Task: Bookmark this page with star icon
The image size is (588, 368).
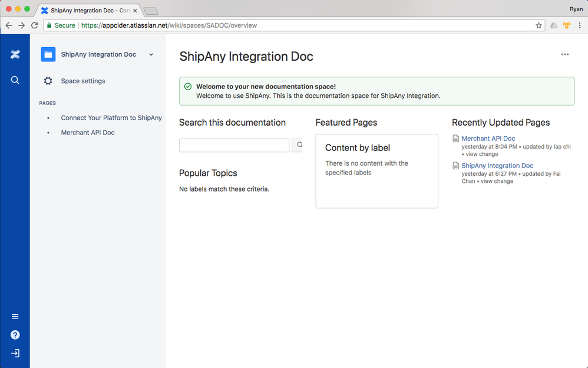Action: 539,25
